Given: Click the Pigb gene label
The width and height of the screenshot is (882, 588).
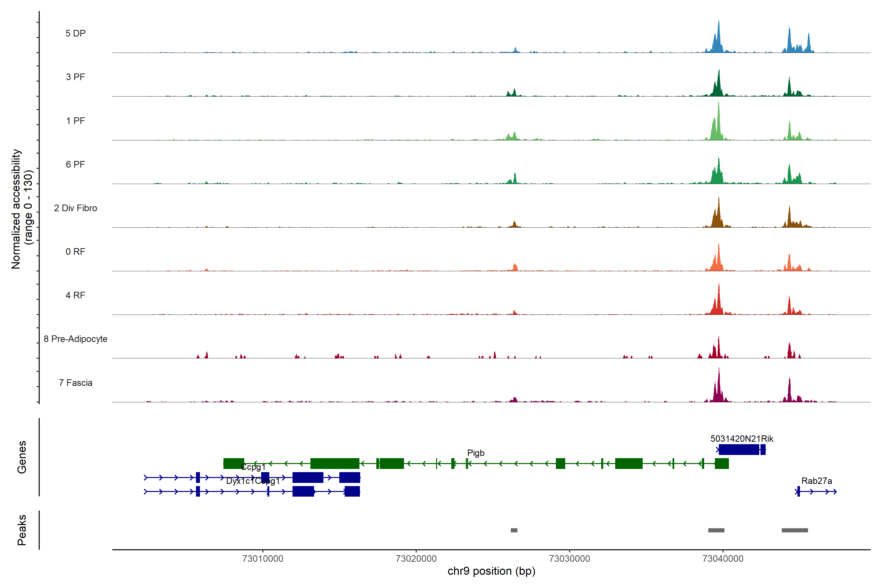Looking at the screenshot, I should 476,453.
